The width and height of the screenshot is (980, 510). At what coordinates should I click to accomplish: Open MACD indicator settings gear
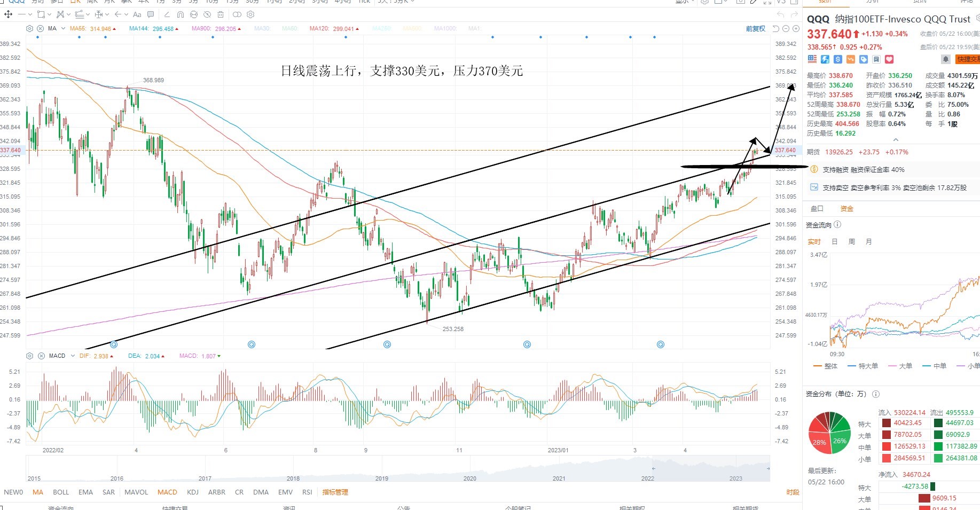pyautogui.click(x=30, y=356)
